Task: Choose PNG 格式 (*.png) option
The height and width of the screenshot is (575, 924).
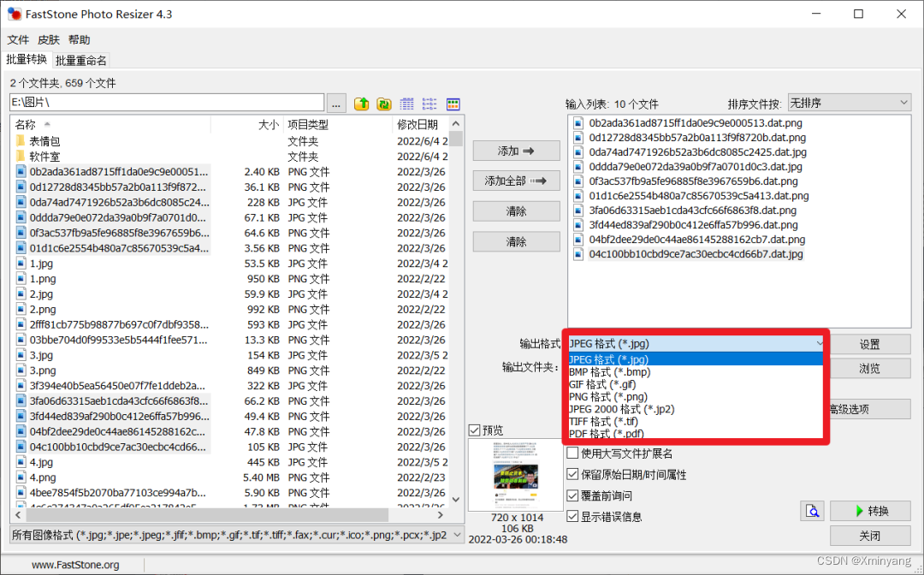Action: pyautogui.click(x=696, y=396)
